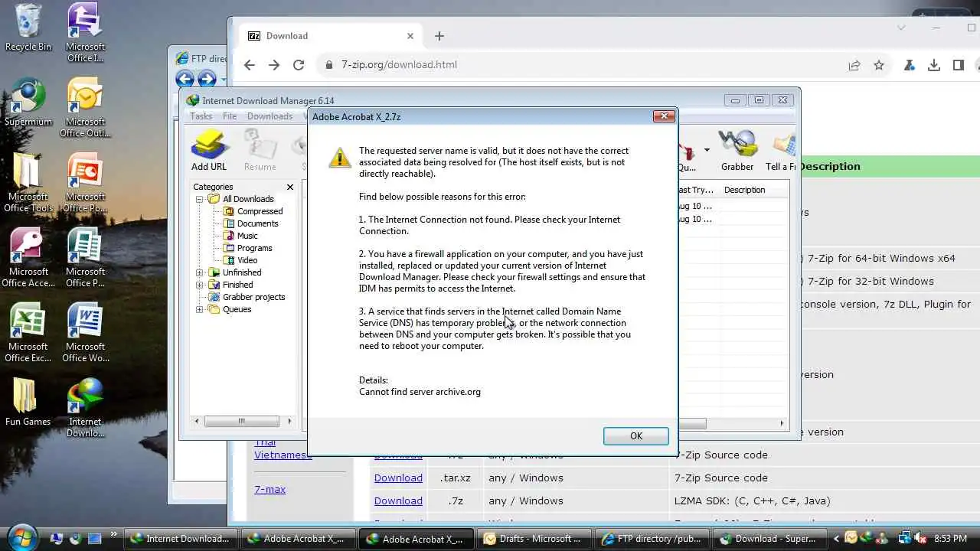This screenshot has width=980, height=551.
Task: Click the flask experiments icon in the browser
Action: tap(910, 65)
